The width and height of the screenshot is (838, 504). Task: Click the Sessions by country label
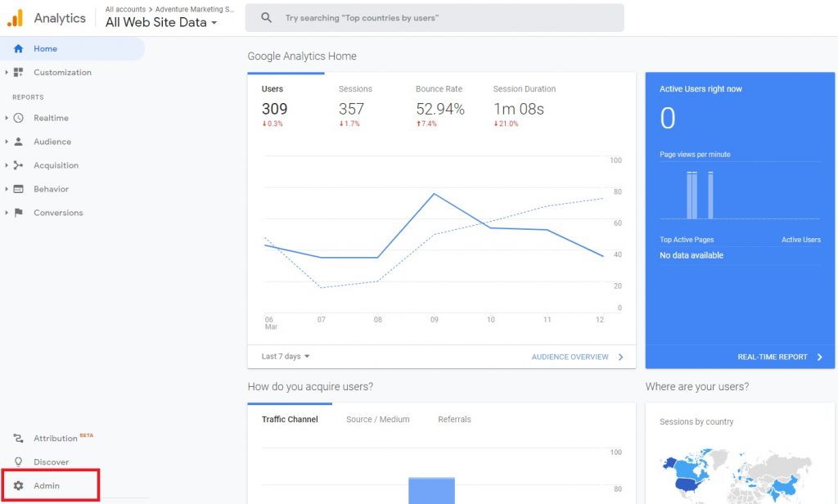[x=696, y=421]
